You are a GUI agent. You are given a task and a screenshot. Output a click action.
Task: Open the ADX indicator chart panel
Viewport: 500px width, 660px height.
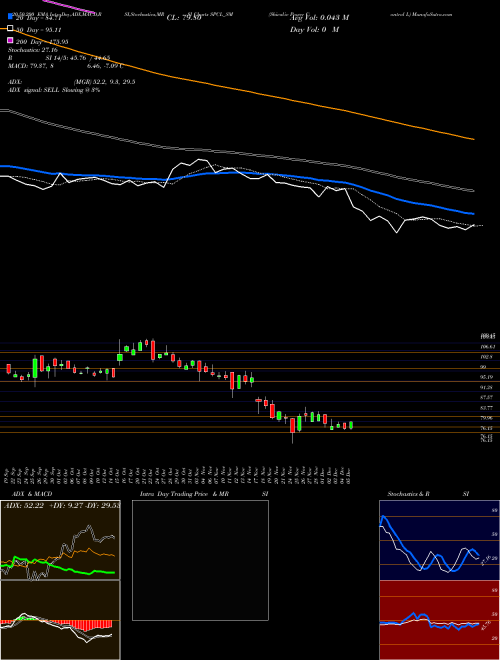60,540
